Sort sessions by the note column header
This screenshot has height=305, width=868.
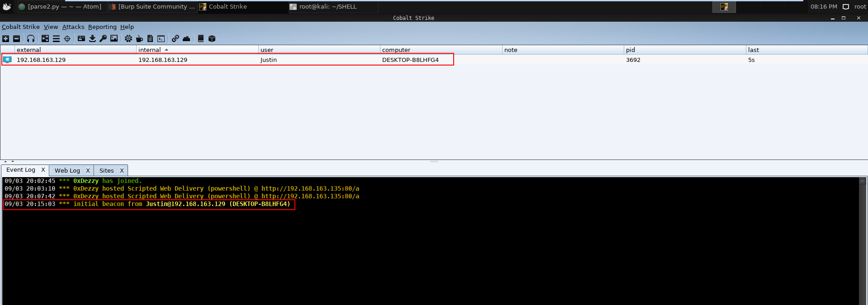563,50
